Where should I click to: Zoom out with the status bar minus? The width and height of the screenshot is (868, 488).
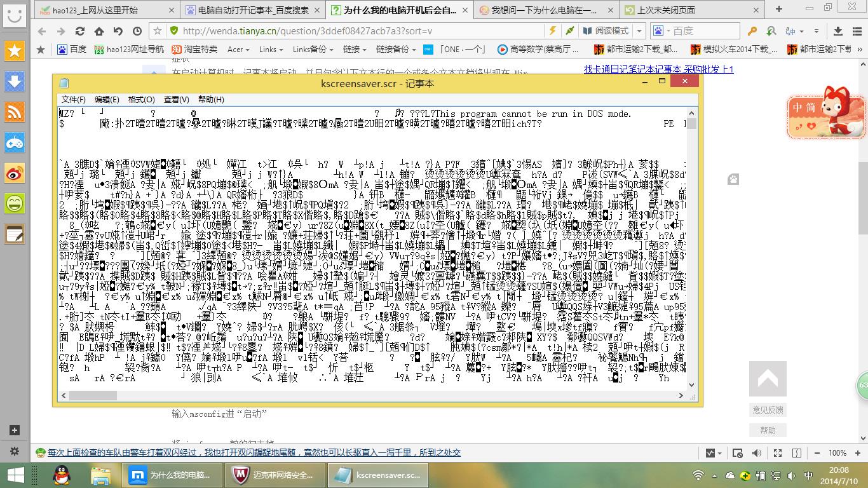click(817, 453)
